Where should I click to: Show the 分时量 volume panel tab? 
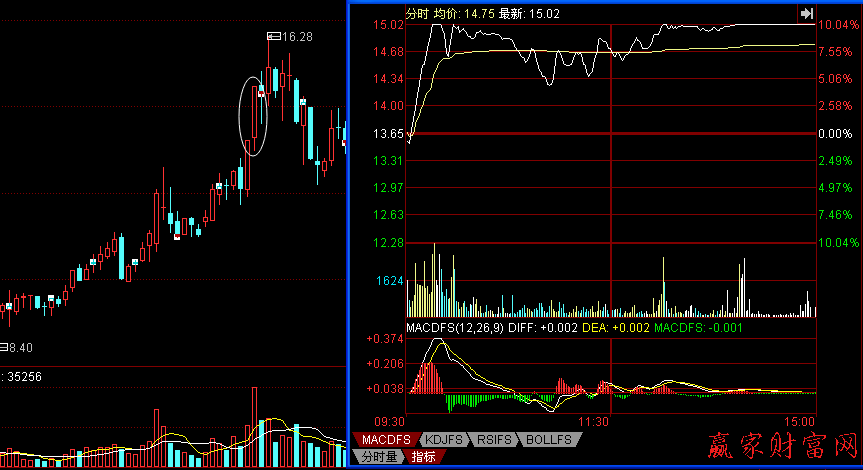379,457
